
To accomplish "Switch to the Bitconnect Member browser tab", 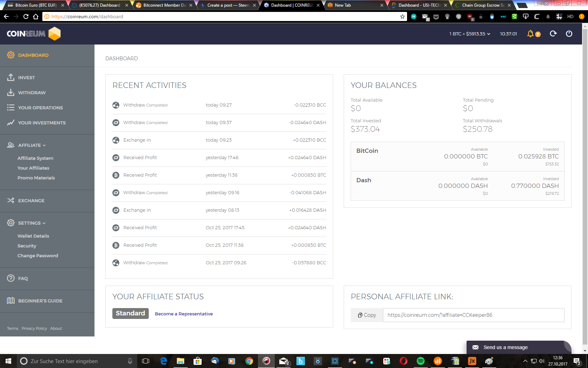I will coord(164,5).
